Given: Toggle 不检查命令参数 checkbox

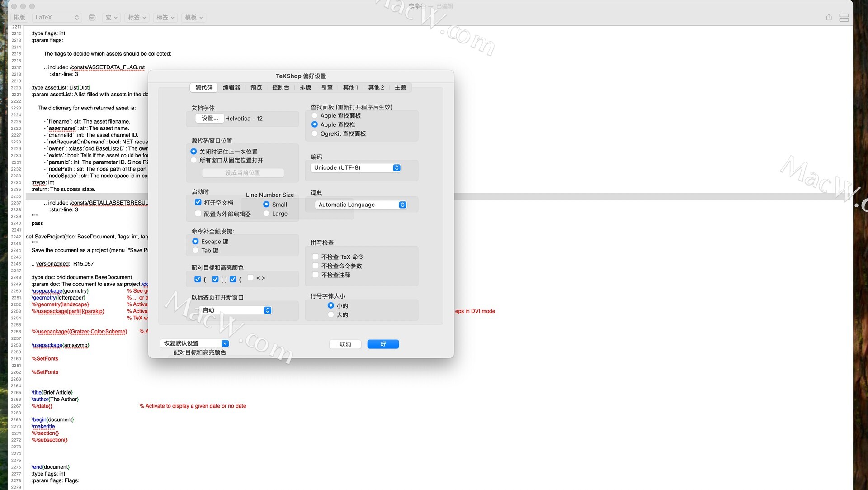Looking at the screenshot, I should coord(316,266).
